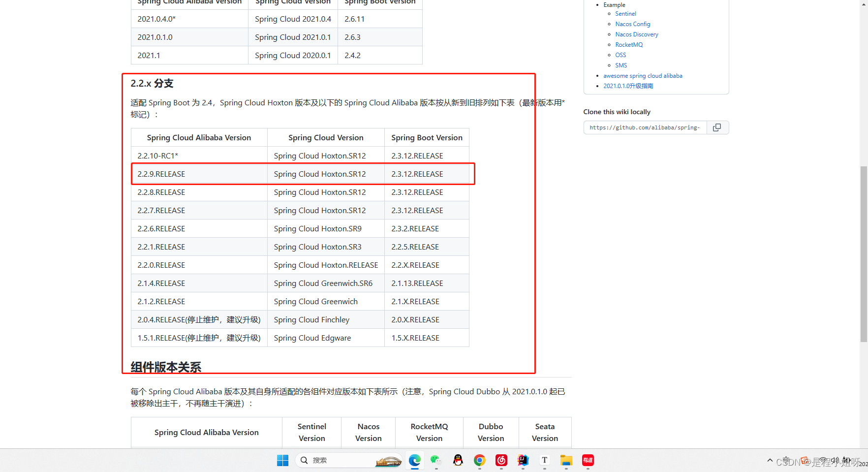Open the Nacos Config wiki link
Image resolution: width=868 pixels, height=472 pixels.
pyautogui.click(x=633, y=24)
